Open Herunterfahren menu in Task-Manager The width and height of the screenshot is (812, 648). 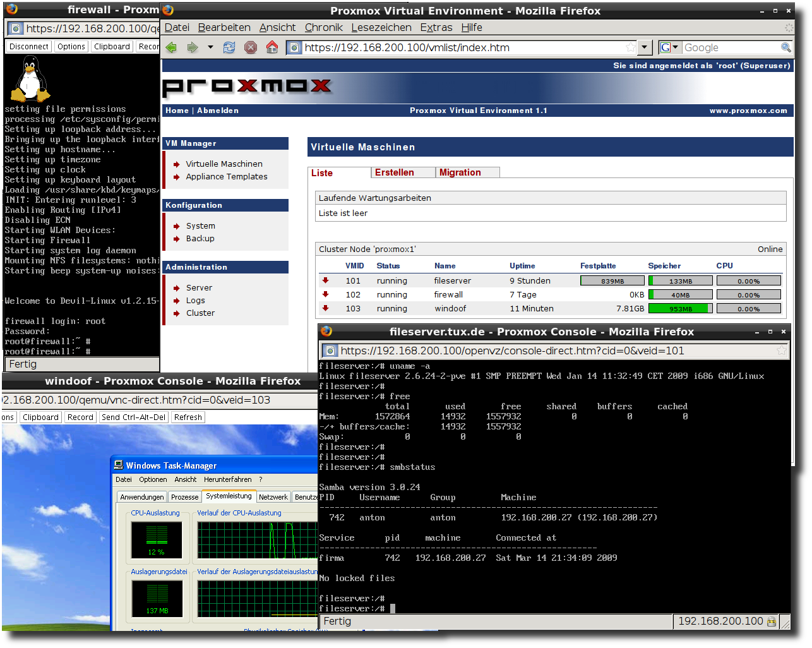[227, 479]
